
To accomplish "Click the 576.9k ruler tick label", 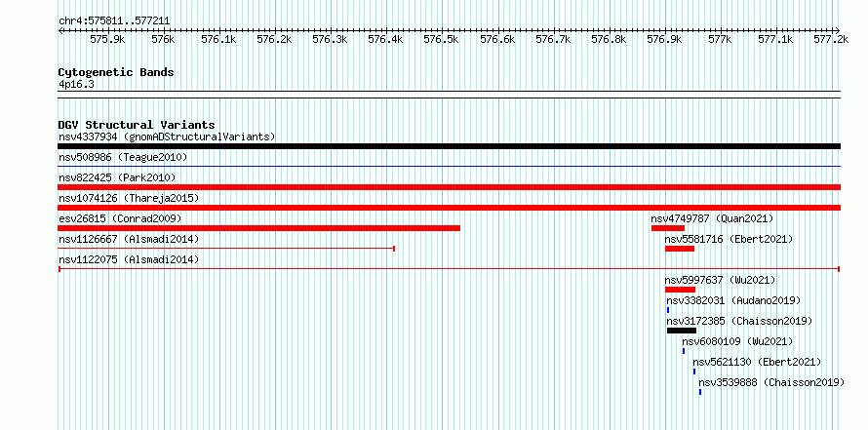I will pyautogui.click(x=664, y=39).
